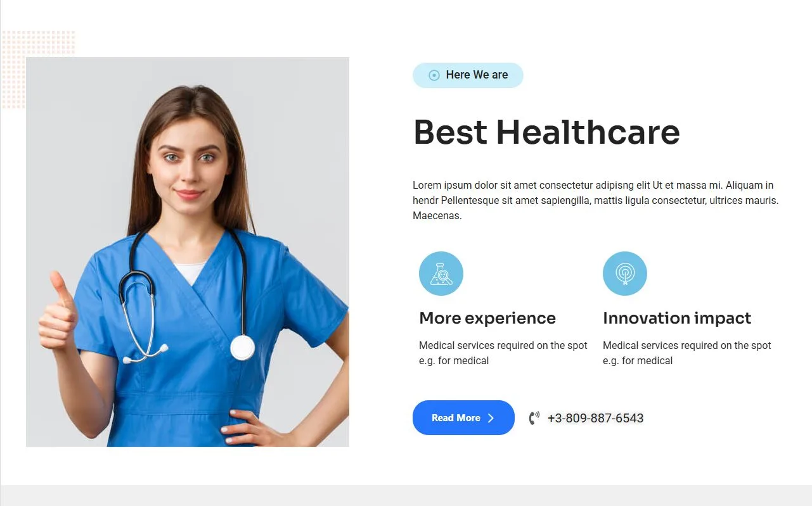Select the Best Healthcare heading

click(546, 132)
